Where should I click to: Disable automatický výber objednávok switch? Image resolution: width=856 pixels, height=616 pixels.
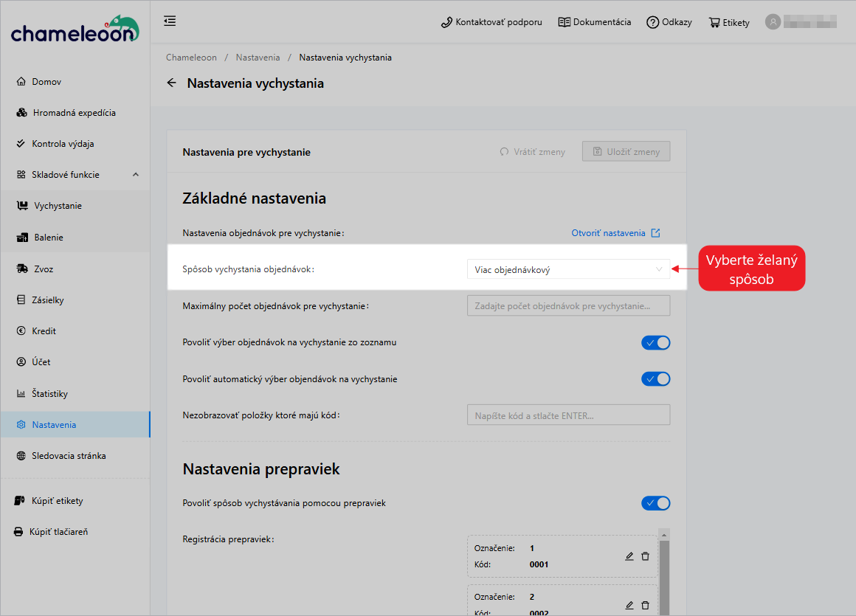pos(655,379)
